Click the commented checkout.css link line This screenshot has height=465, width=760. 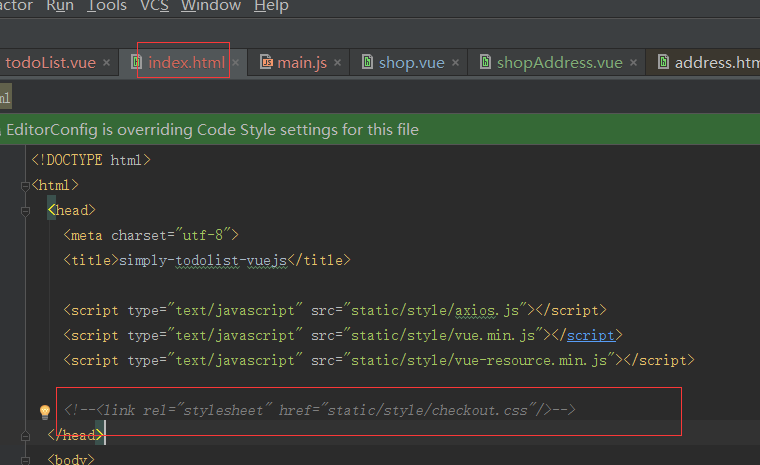(319, 410)
